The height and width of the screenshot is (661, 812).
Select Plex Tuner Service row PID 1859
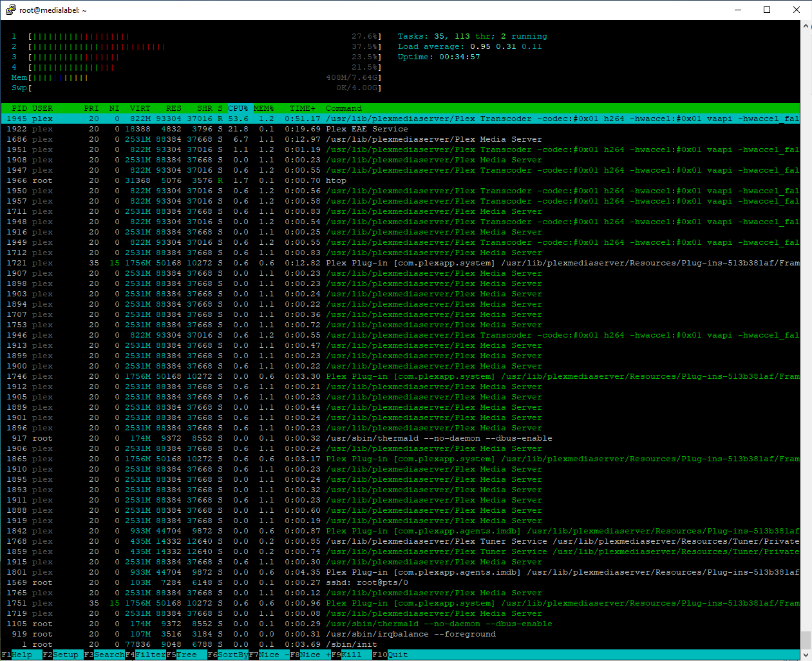pyautogui.click(x=401, y=551)
